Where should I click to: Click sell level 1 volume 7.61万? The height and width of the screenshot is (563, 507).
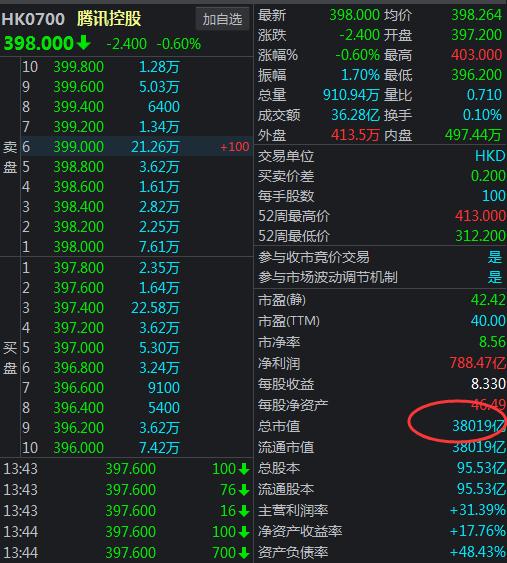click(x=159, y=247)
